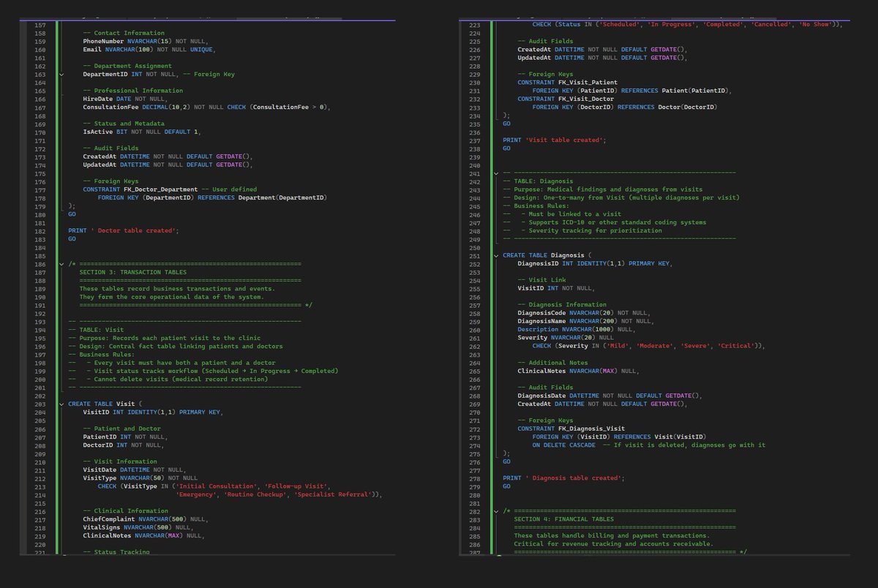This screenshot has width=878, height=588.
Task: Click line number 252 in the right pane
Action: pyautogui.click(x=474, y=263)
